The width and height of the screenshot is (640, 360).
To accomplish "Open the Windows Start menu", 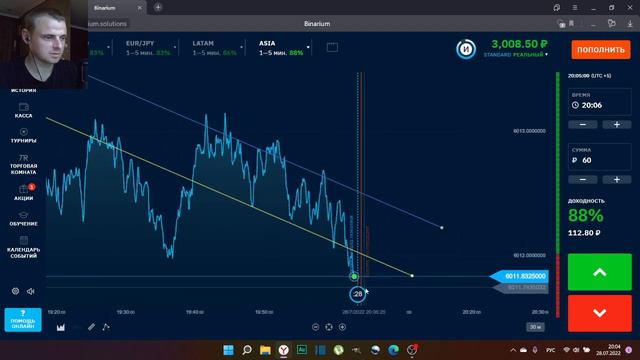I will coord(229,350).
